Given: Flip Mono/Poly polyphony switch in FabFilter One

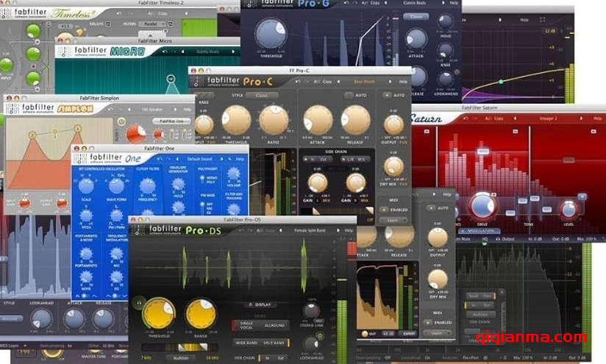Looking at the screenshot, I should pos(202,179).
